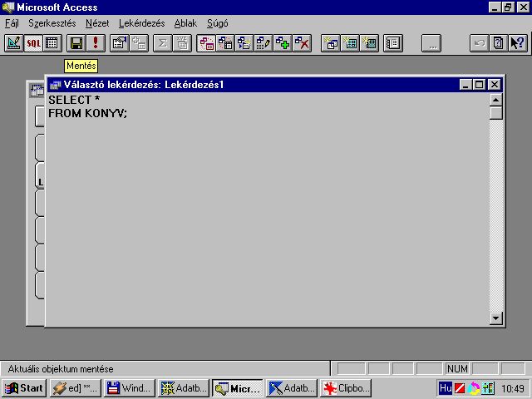Choose the Append Query green plus icon
Image resolution: width=532 pixels, height=399 pixels.
coord(283,43)
